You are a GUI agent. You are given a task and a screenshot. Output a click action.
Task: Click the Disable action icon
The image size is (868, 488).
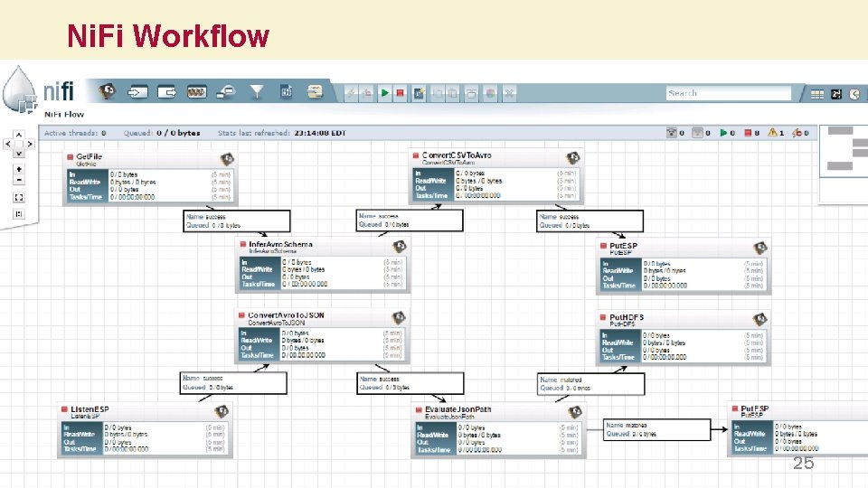point(366,93)
